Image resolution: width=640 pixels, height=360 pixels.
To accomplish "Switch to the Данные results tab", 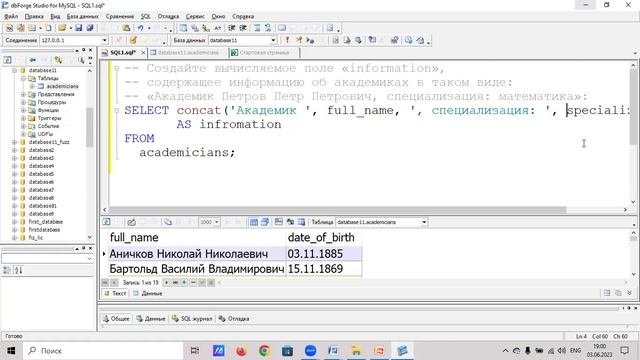I will 148,293.
